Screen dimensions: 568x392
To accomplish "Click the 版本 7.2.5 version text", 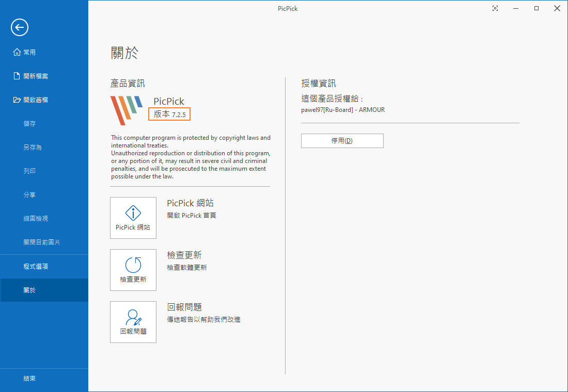I will click(169, 115).
